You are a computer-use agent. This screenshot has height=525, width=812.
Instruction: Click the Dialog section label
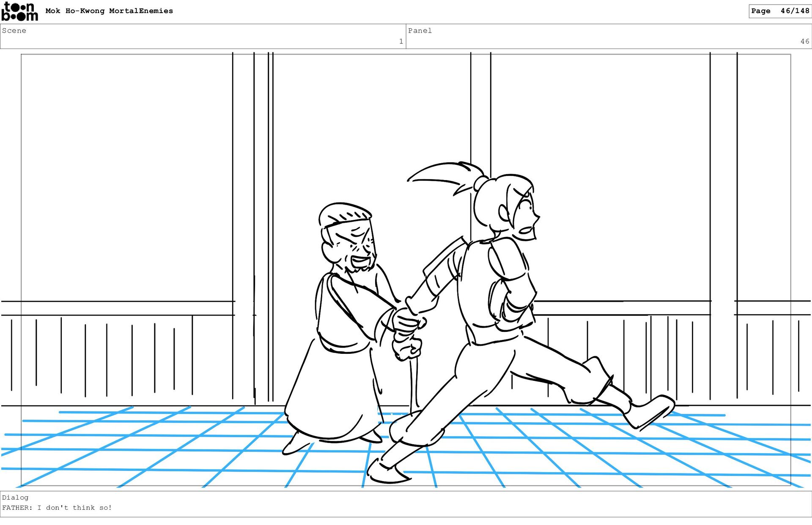[x=15, y=498]
